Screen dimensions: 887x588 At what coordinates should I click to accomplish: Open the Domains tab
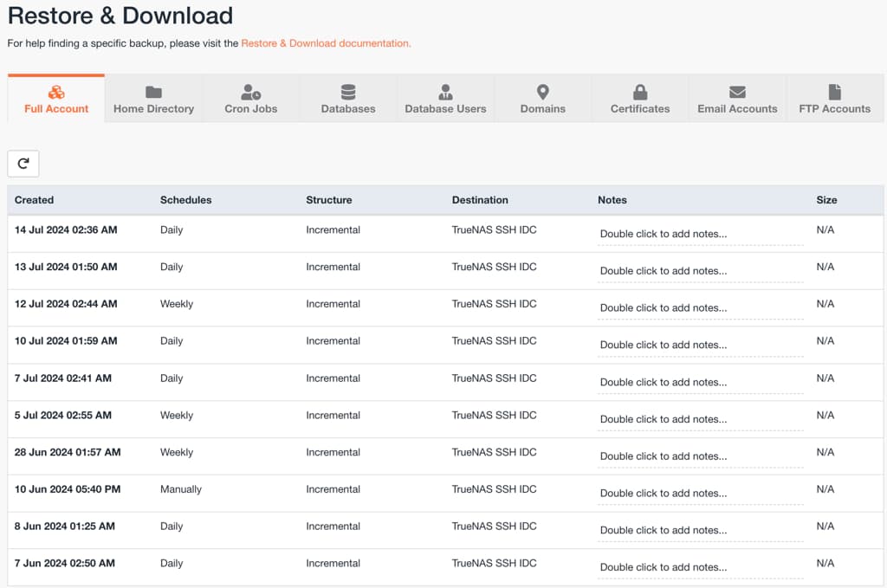[x=543, y=98]
